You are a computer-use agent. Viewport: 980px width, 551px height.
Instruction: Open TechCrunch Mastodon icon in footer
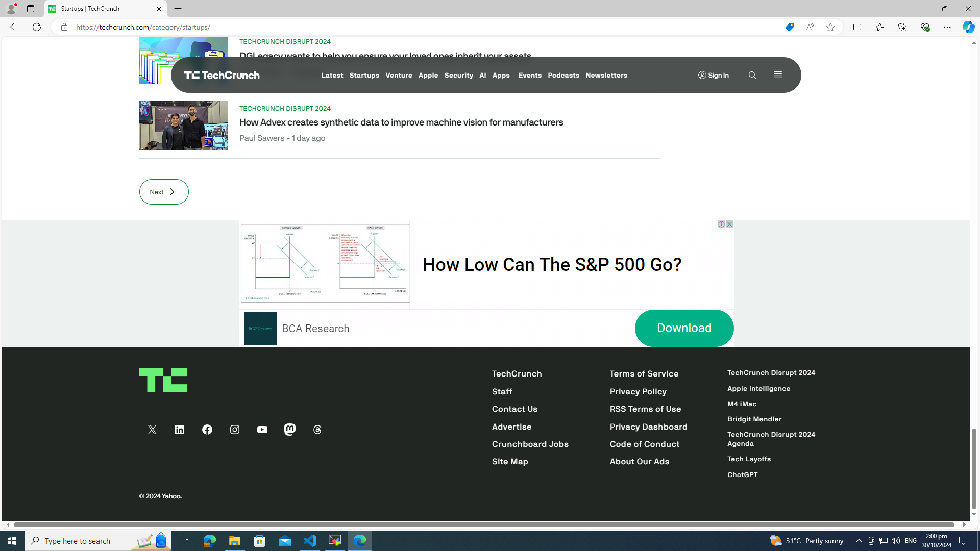click(x=290, y=430)
